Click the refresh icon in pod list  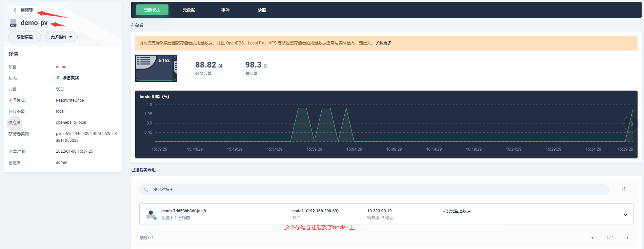tap(623, 189)
